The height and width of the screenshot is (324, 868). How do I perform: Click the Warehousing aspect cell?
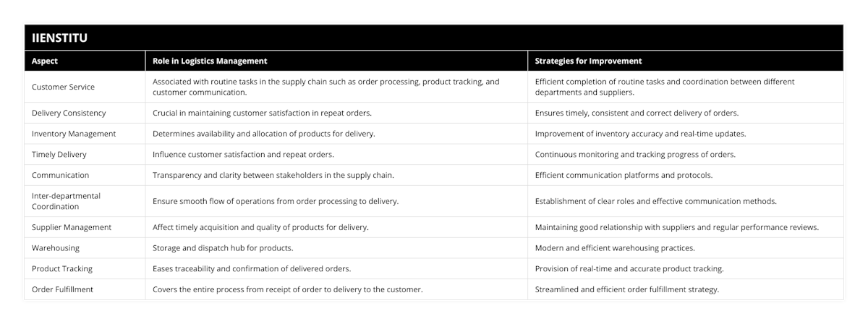(x=57, y=247)
